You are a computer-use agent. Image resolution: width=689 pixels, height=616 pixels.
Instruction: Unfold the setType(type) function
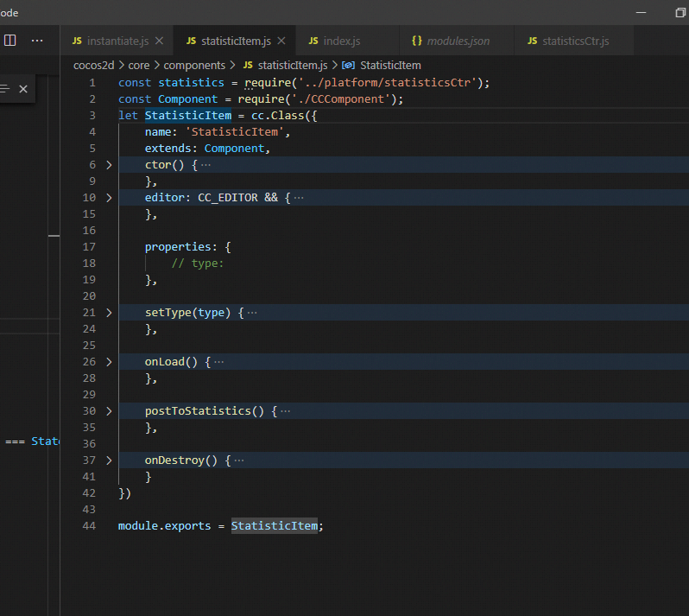pyautogui.click(x=109, y=313)
